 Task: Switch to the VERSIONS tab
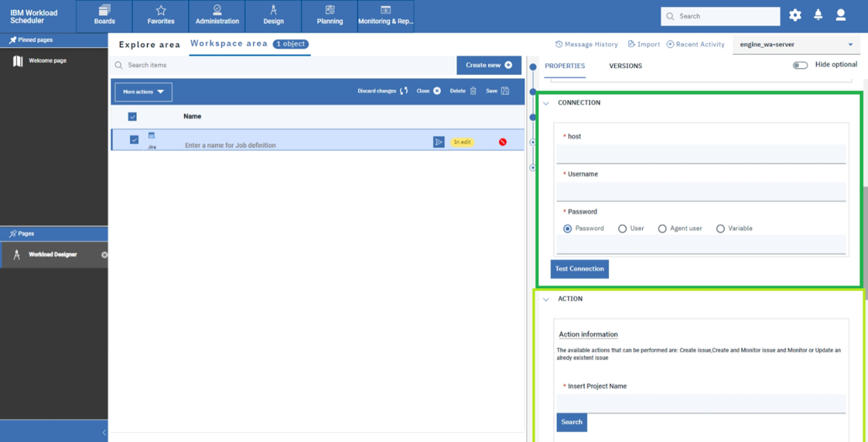[x=625, y=66]
